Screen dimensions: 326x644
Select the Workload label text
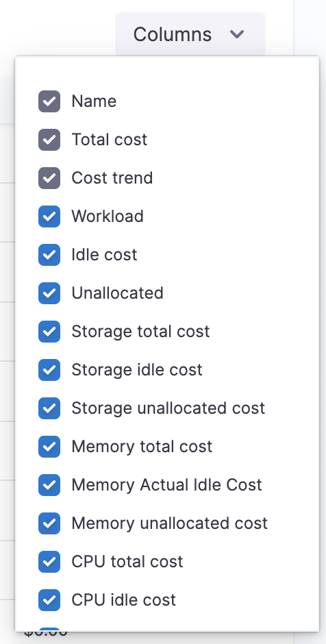[x=108, y=216]
